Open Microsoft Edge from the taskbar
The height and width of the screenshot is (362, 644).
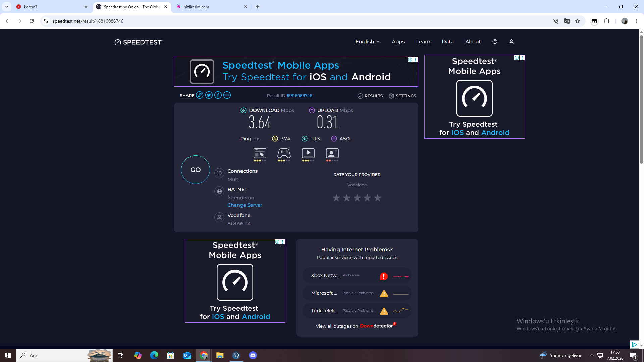pyautogui.click(x=154, y=355)
